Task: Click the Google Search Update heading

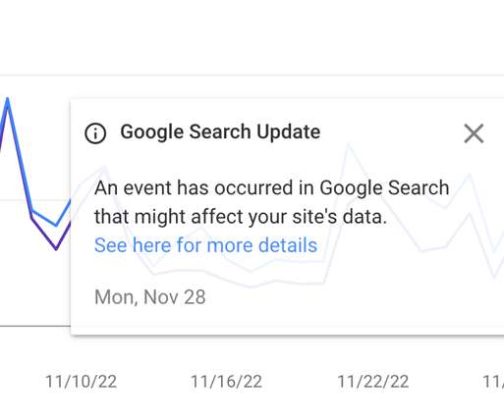Action: (220, 132)
